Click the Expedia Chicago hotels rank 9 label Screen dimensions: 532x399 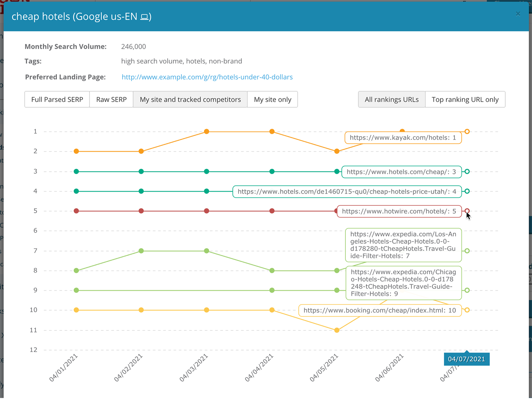coord(403,283)
